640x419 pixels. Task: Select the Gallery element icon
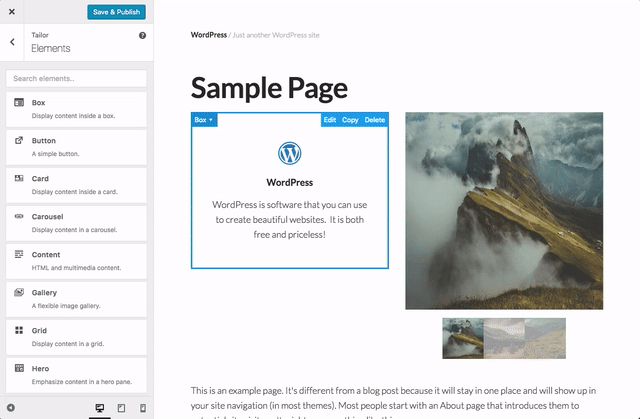[19, 292]
